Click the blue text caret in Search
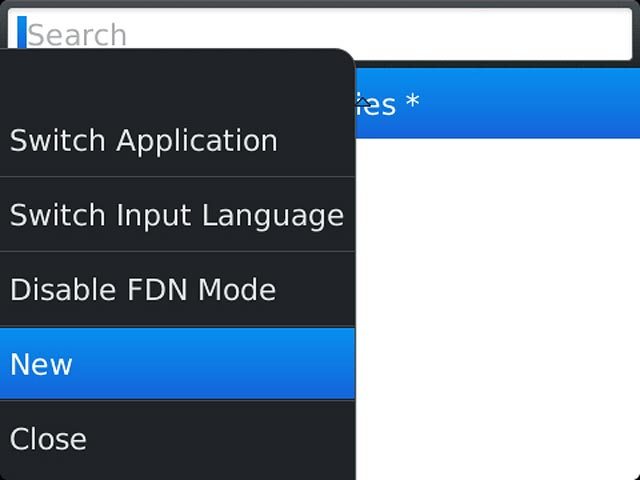The height and width of the screenshot is (480, 640). 22,33
